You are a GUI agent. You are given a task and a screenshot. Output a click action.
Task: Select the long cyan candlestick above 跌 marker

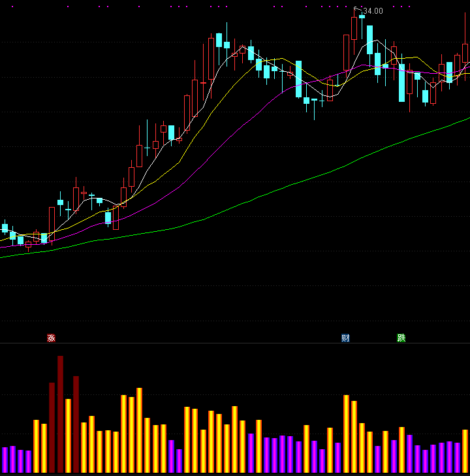tap(401, 82)
